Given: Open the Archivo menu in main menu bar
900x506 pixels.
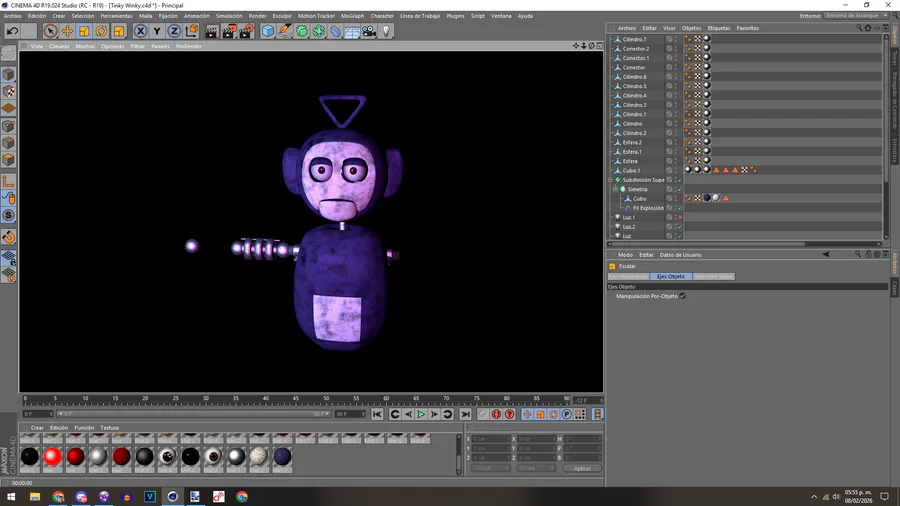Looking at the screenshot, I should coord(13,16).
